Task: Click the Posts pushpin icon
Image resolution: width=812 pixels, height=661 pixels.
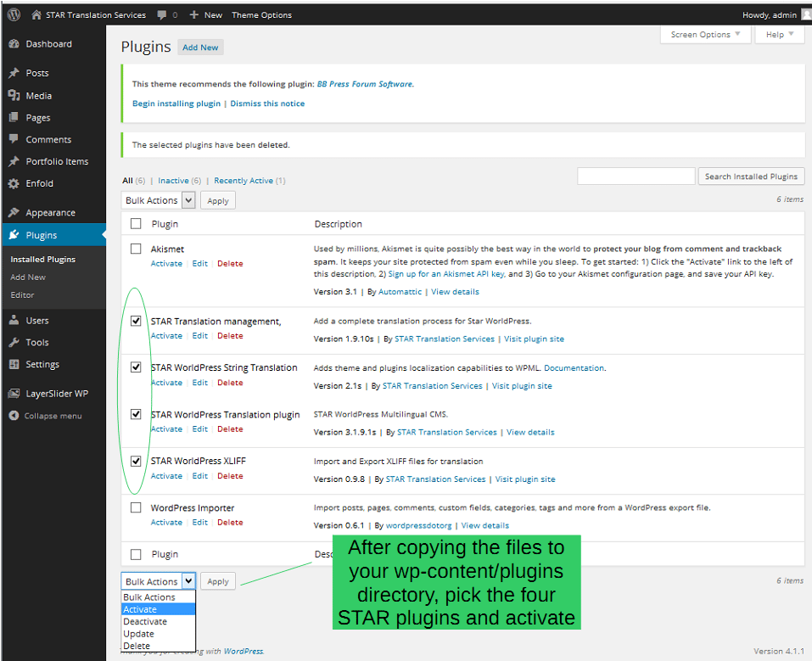Action: click(x=14, y=73)
